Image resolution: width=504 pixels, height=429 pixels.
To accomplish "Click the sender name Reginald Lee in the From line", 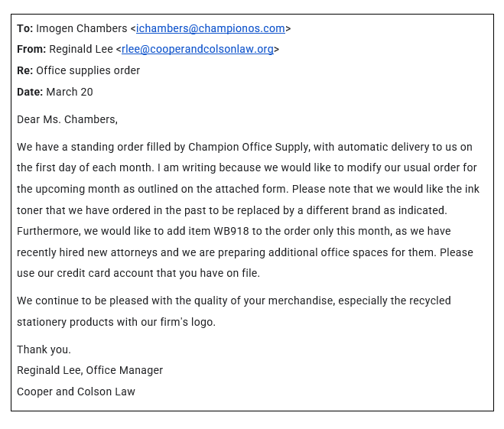I will click(x=81, y=50).
